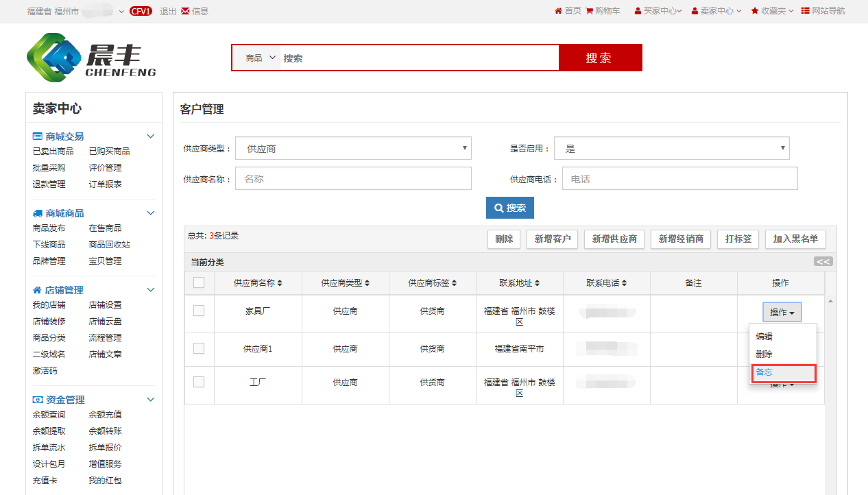Open 店铺设置 link in sidebar

105,305
